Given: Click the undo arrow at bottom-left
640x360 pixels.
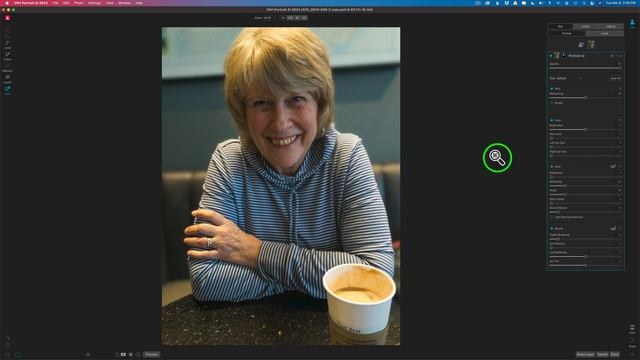Looking at the screenshot, I should pyautogui.click(x=7, y=339).
